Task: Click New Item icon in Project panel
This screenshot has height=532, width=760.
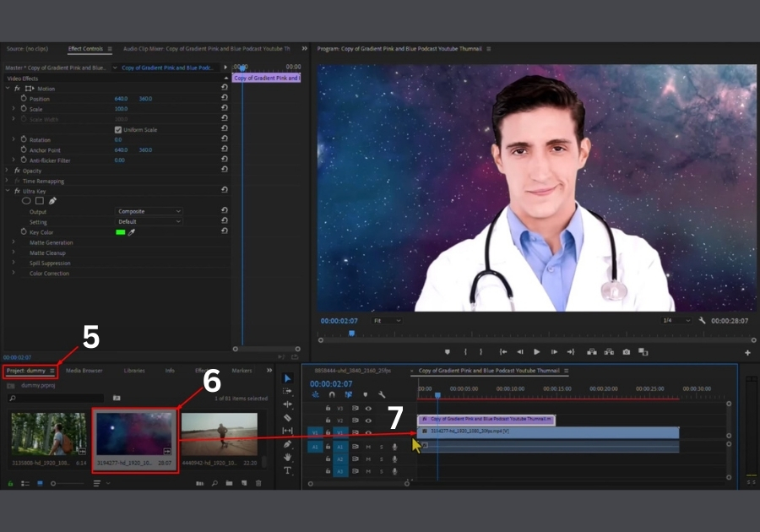Action: [244, 483]
